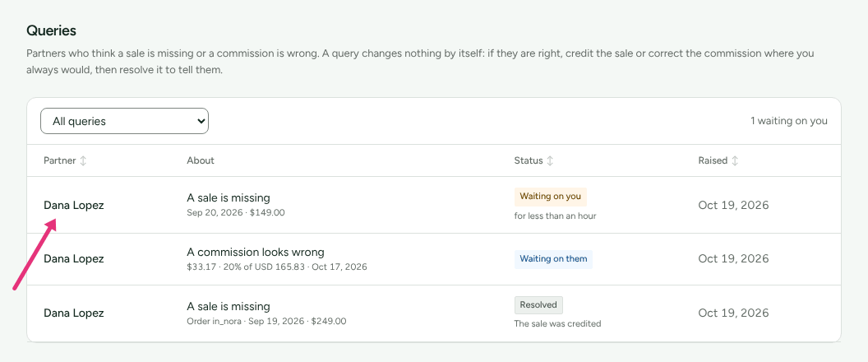Click the 'Waiting on you' status badge
This screenshot has width=868, height=362.
550,197
